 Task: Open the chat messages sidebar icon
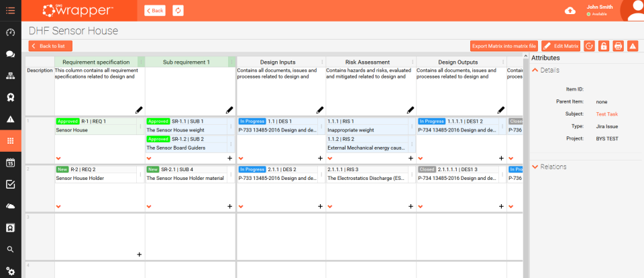[10, 54]
